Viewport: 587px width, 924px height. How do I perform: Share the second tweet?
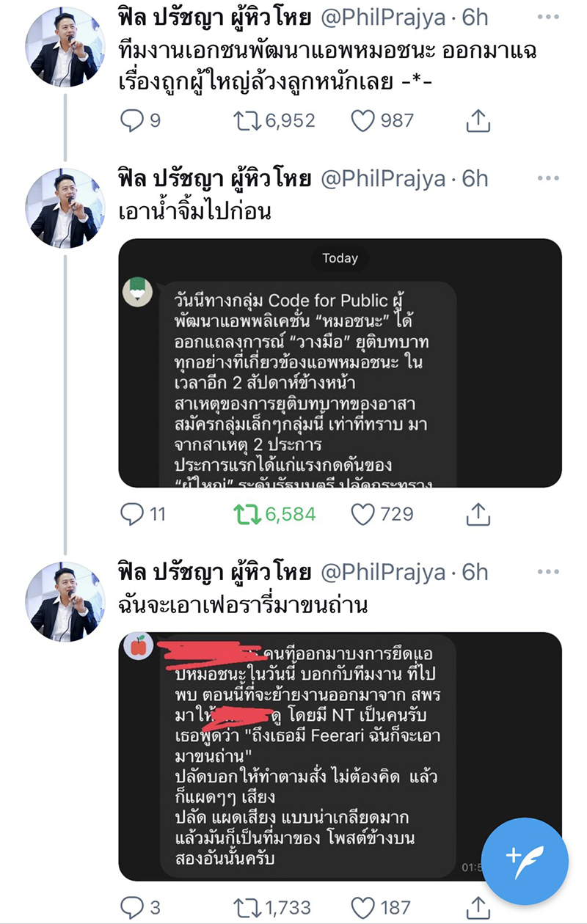pos(478,515)
